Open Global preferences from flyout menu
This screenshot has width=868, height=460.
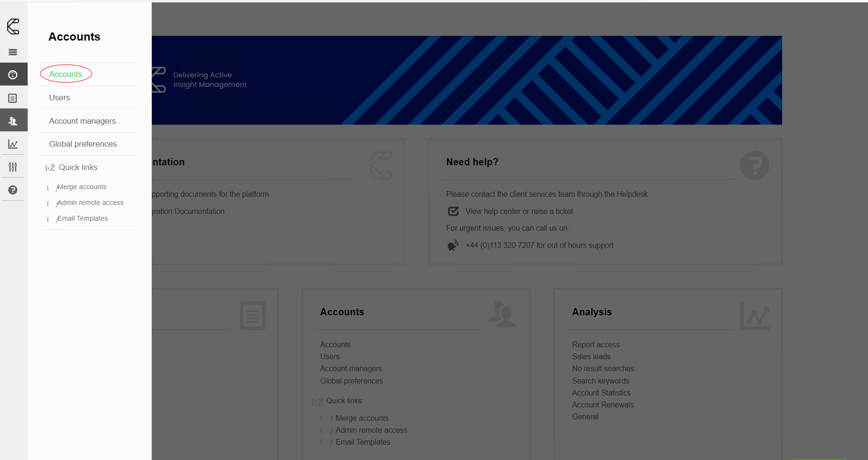83,144
